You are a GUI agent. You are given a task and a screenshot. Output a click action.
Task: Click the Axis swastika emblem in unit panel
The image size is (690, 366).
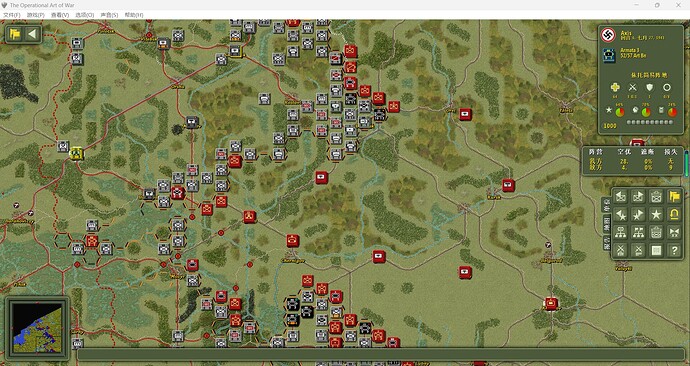(609, 35)
